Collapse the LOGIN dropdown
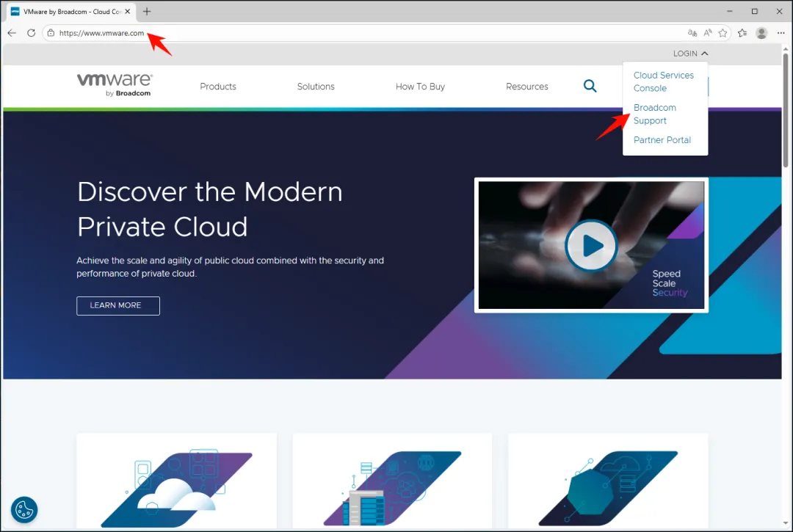Screen dimensions: 793x532 (x=690, y=54)
